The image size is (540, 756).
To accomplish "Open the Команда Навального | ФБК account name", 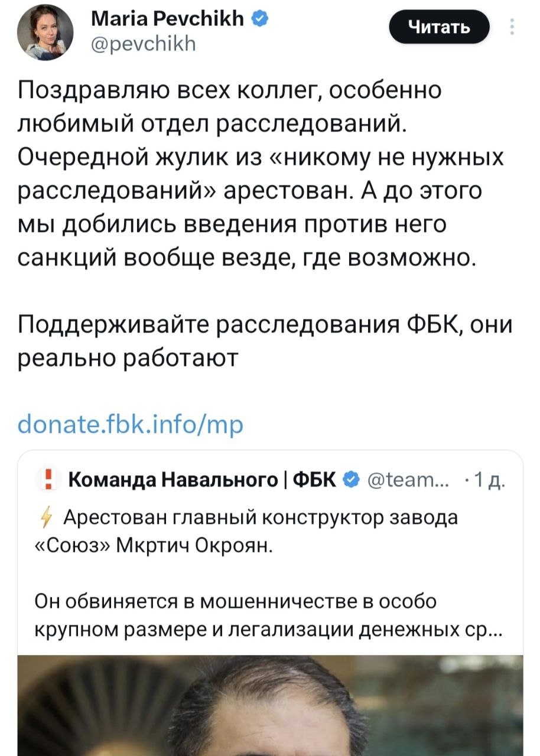I will (x=203, y=478).
